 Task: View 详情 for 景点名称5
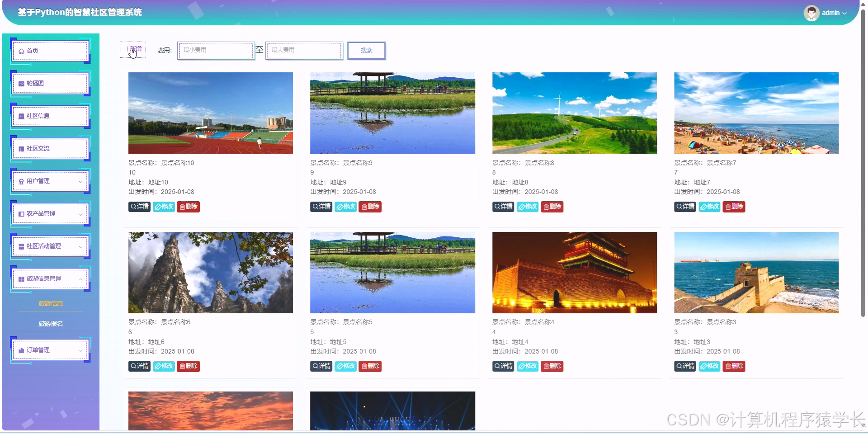click(321, 366)
